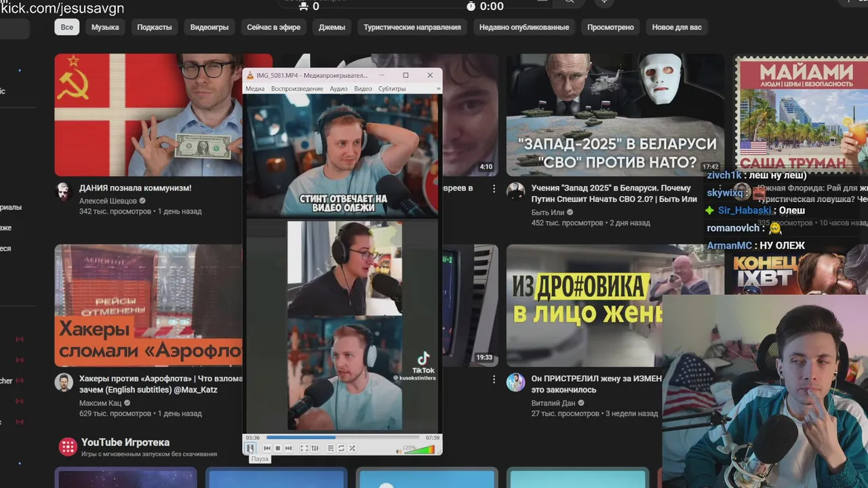
Task: Select the Видеоигры filter chip
Action: pyautogui.click(x=210, y=27)
